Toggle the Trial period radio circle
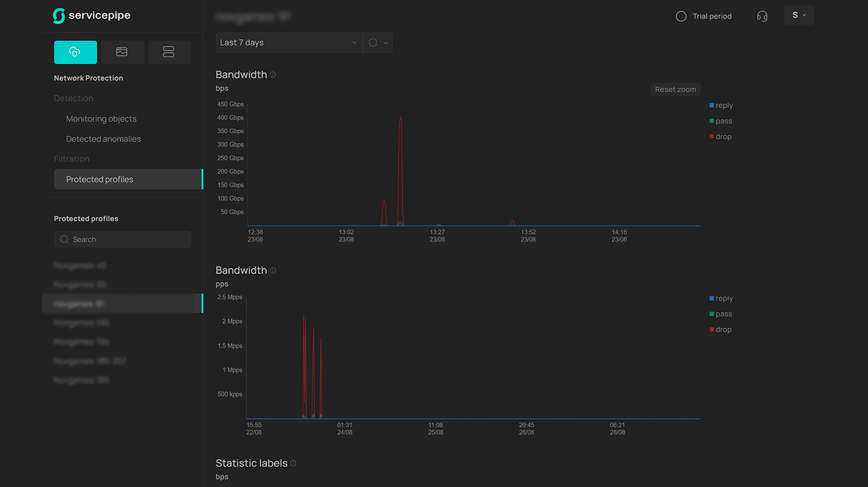Image resolution: width=868 pixels, height=487 pixels. point(681,17)
